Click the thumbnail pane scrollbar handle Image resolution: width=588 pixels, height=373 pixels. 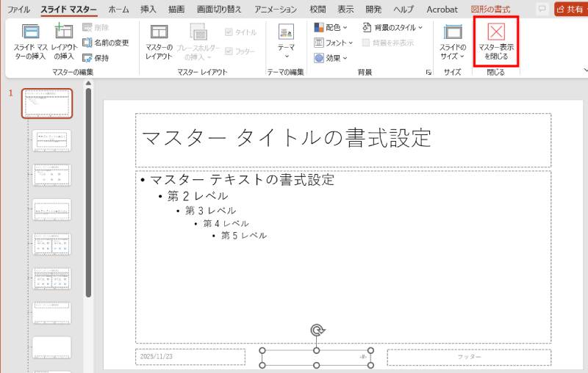click(x=88, y=192)
